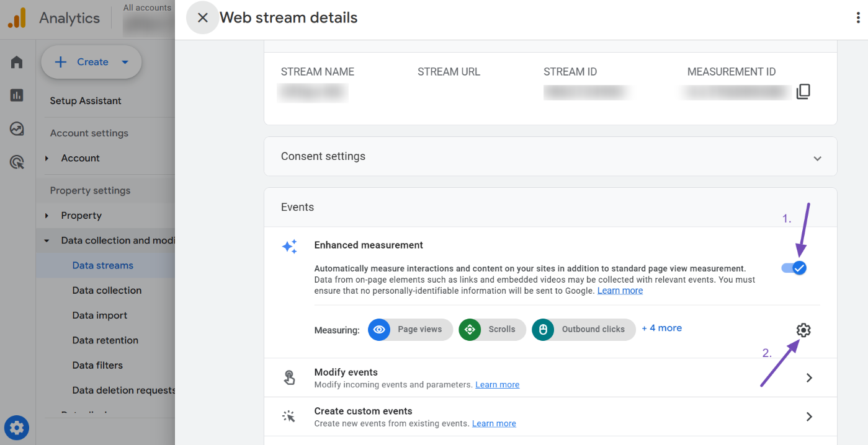
Task: Click the Page views eye icon
Action: pos(379,330)
